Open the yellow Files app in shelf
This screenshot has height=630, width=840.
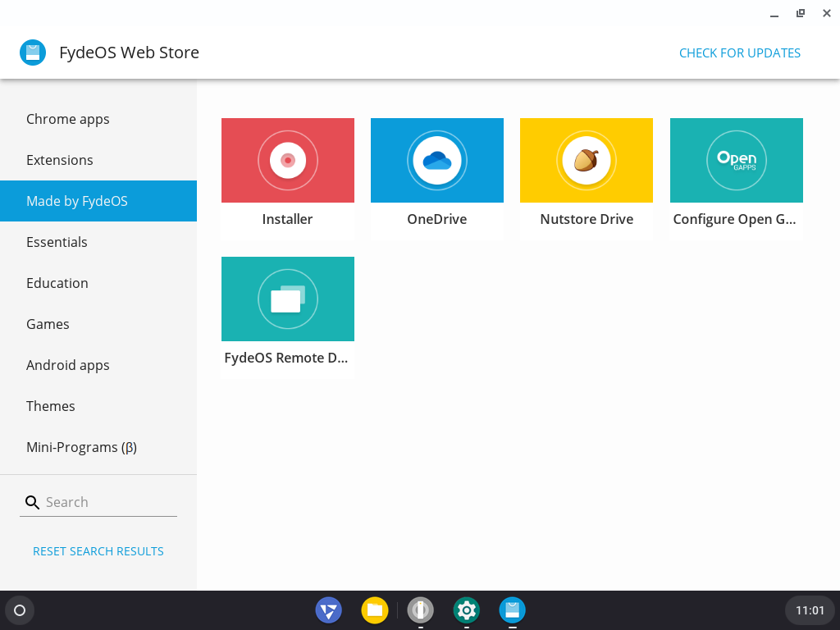tap(374, 610)
